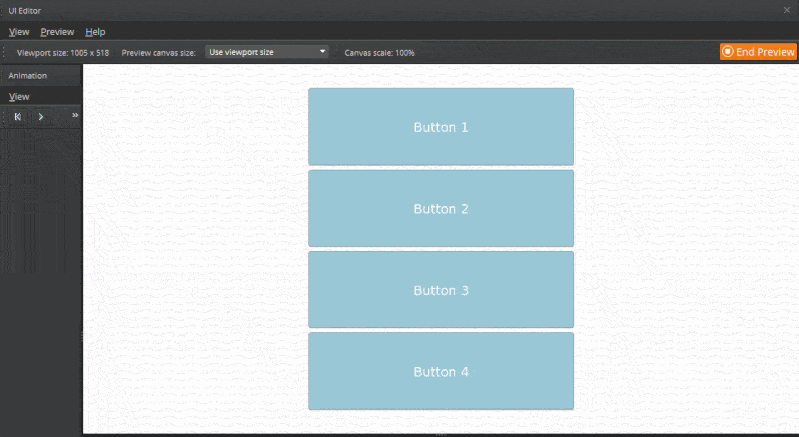This screenshot has height=437, width=799.
Task: Activate Button 4 in the preview canvas
Action: click(441, 371)
